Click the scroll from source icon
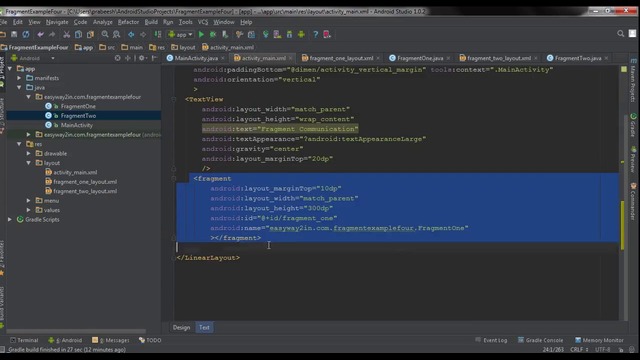640x360 pixels. pyautogui.click(x=118, y=58)
